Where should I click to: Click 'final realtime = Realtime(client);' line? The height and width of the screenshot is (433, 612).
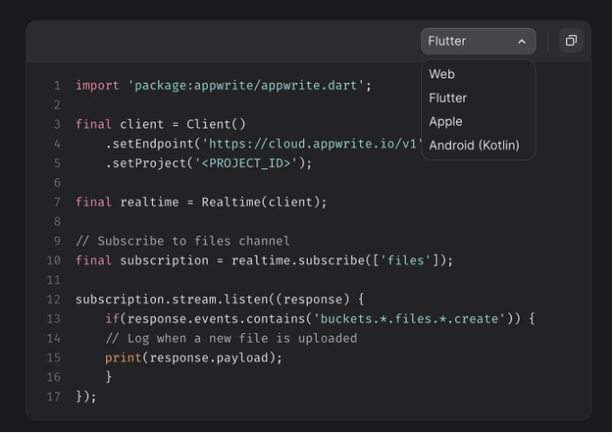(x=201, y=202)
